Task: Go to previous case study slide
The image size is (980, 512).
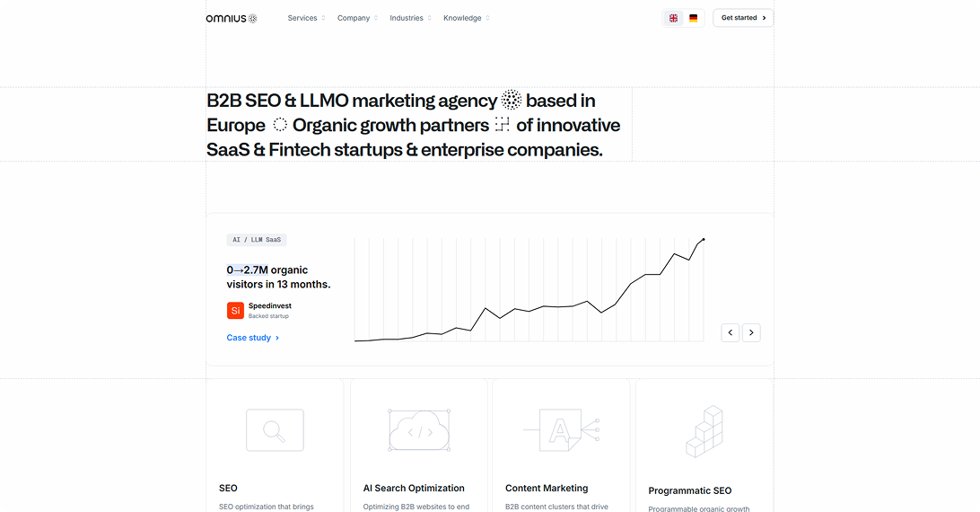Action: coord(731,332)
